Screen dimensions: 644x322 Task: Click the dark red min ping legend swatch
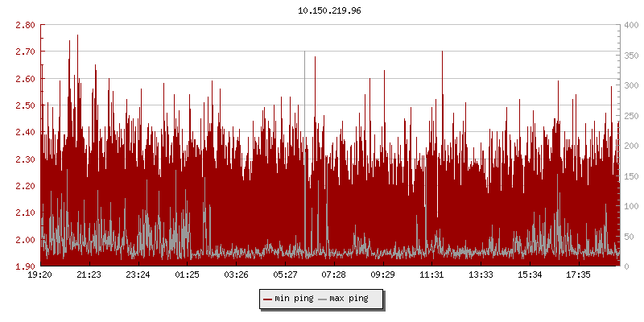tap(267, 299)
